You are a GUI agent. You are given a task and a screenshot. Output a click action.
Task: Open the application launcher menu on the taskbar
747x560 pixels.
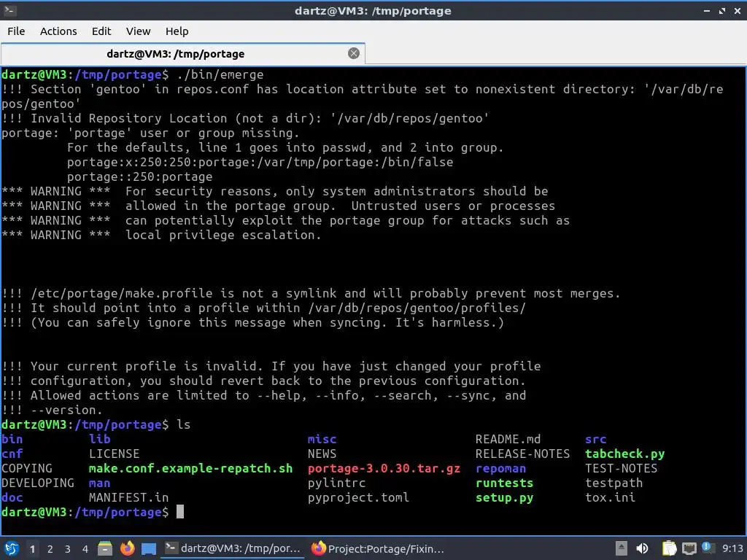[12, 548]
